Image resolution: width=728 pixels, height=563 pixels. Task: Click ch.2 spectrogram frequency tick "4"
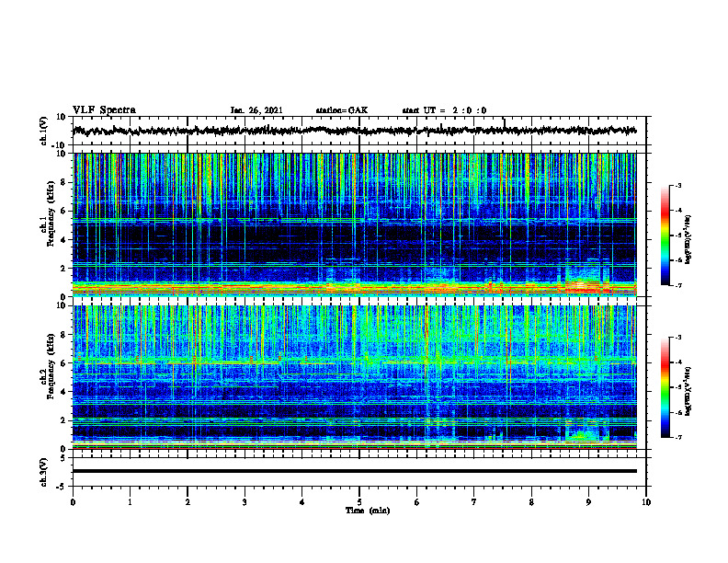(63, 392)
